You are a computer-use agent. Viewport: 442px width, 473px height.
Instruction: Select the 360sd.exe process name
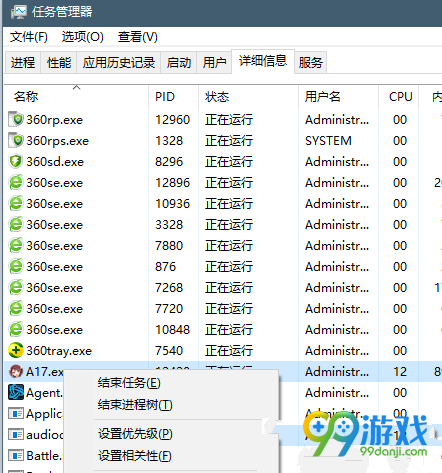click(55, 162)
